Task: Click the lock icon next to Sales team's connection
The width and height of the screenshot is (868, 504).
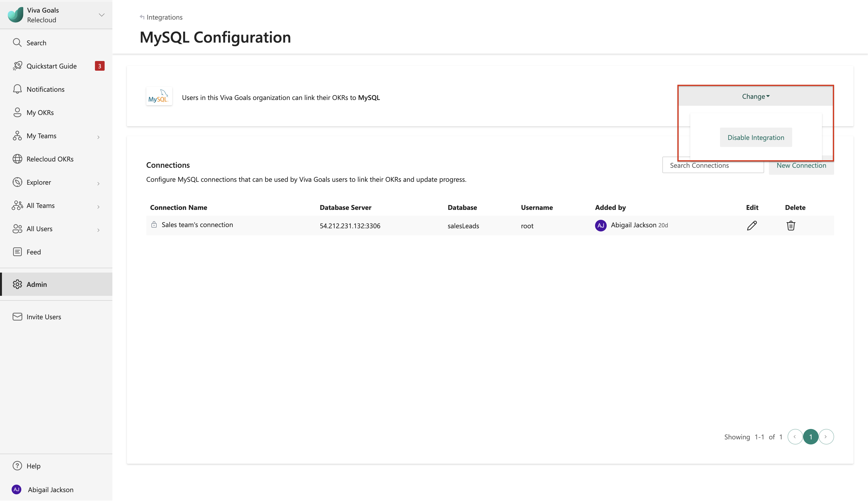Action: [154, 224]
